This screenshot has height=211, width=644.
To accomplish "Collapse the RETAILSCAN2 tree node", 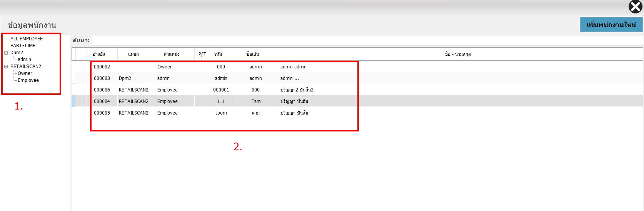I will [6, 66].
